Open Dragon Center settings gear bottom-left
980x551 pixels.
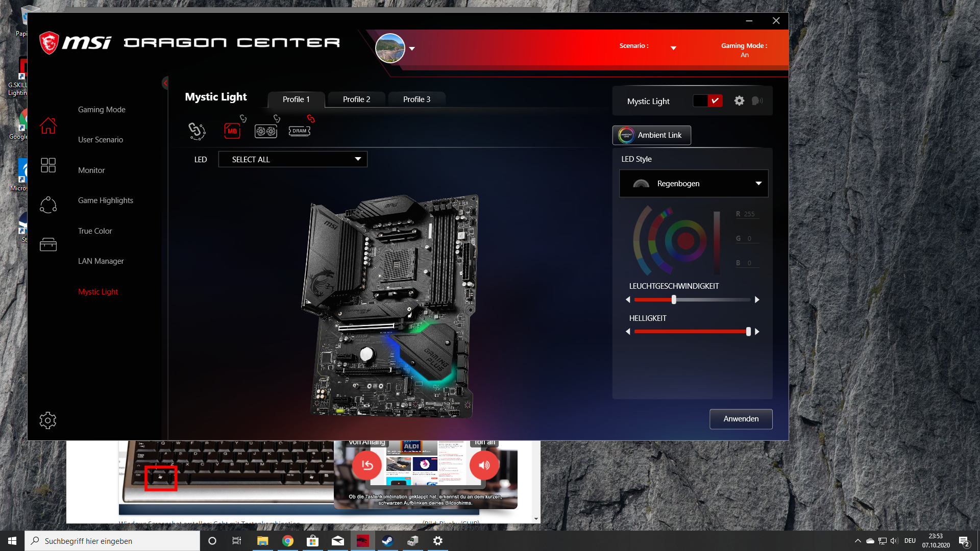pyautogui.click(x=48, y=420)
